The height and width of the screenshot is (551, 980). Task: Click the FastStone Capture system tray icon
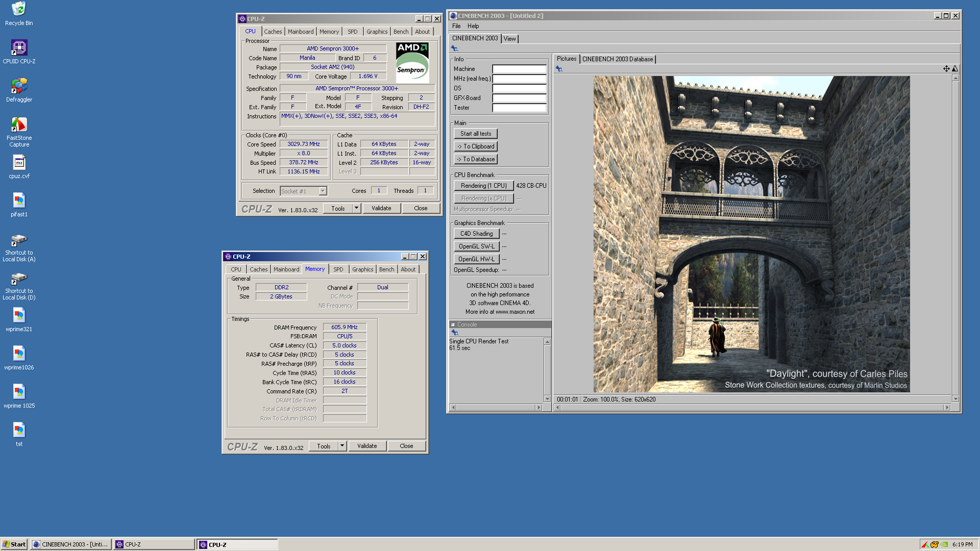pos(925,544)
